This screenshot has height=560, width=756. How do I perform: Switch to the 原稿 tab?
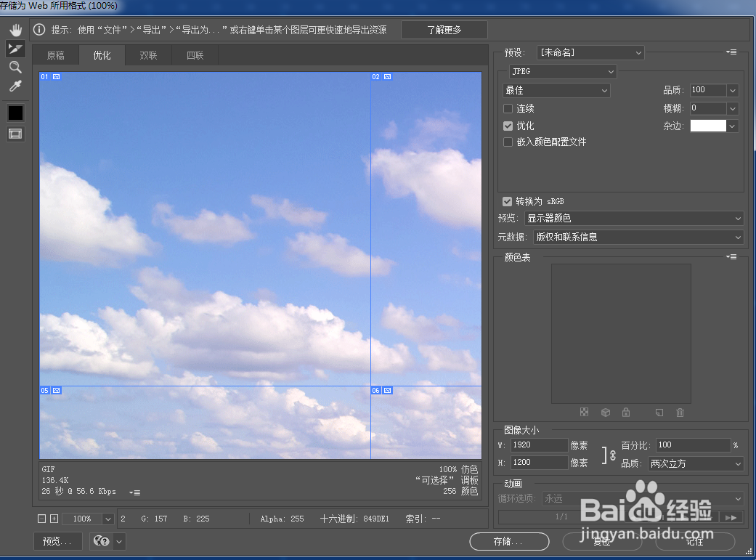(x=55, y=55)
